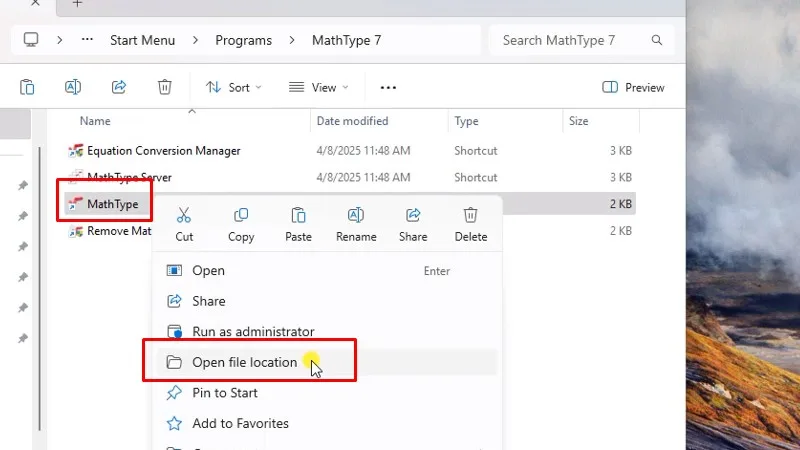Click the Paste icon in context menu

(298, 215)
